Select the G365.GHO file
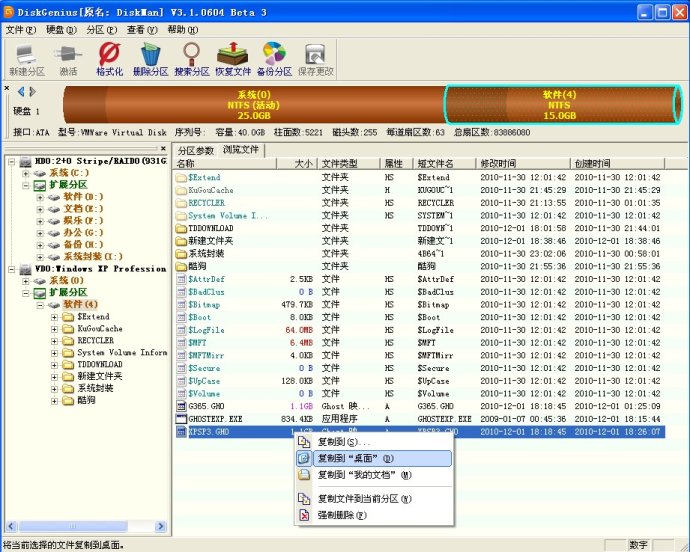The width and height of the screenshot is (690, 552). point(206,406)
